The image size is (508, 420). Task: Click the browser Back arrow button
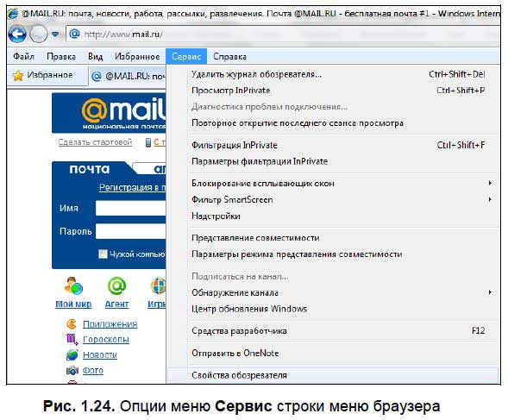click(17, 34)
